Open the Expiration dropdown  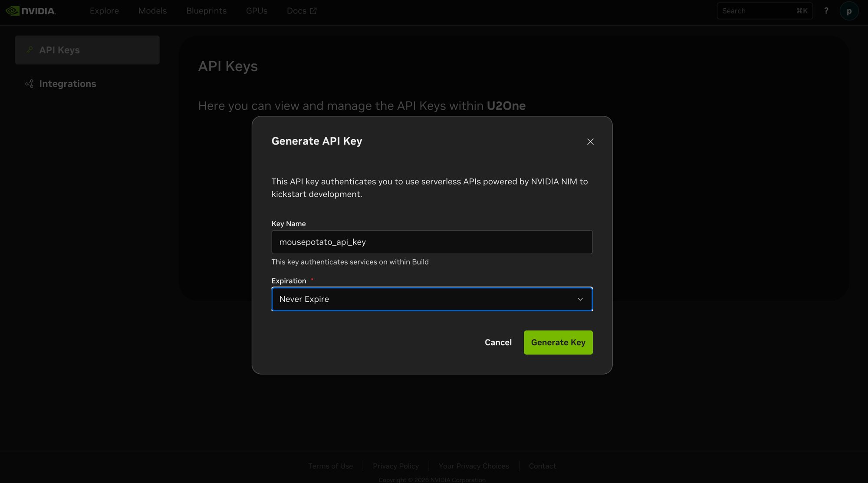432,299
